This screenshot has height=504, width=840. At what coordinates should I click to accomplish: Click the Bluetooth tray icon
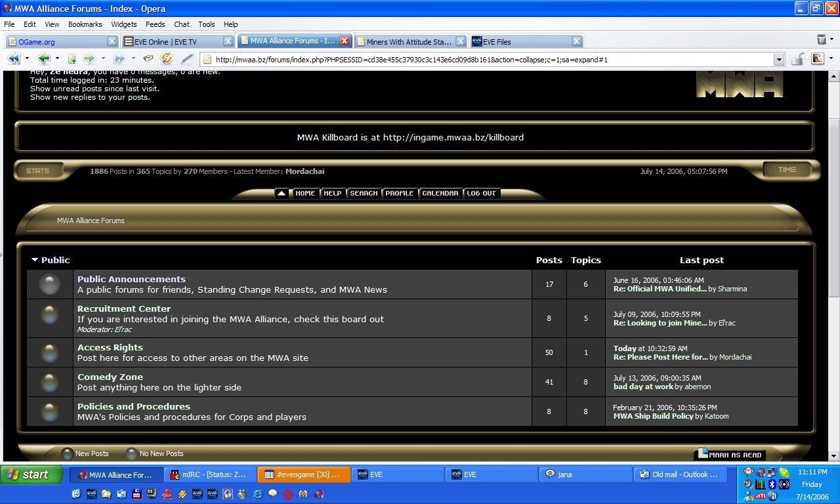pyautogui.click(x=772, y=484)
